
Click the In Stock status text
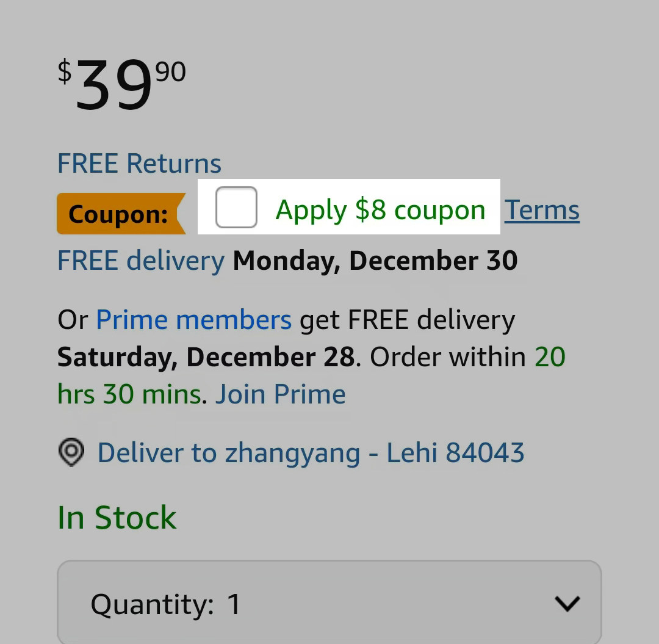point(117,518)
